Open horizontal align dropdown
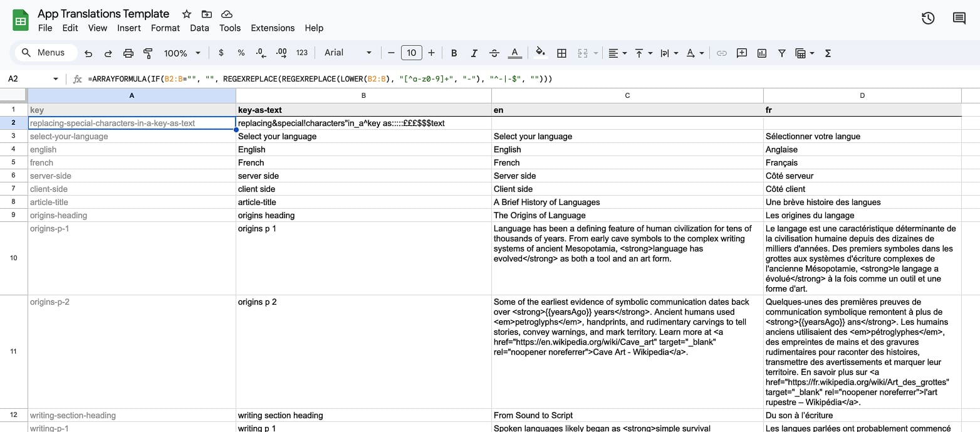This screenshot has height=432, width=980. coord(617,53)
